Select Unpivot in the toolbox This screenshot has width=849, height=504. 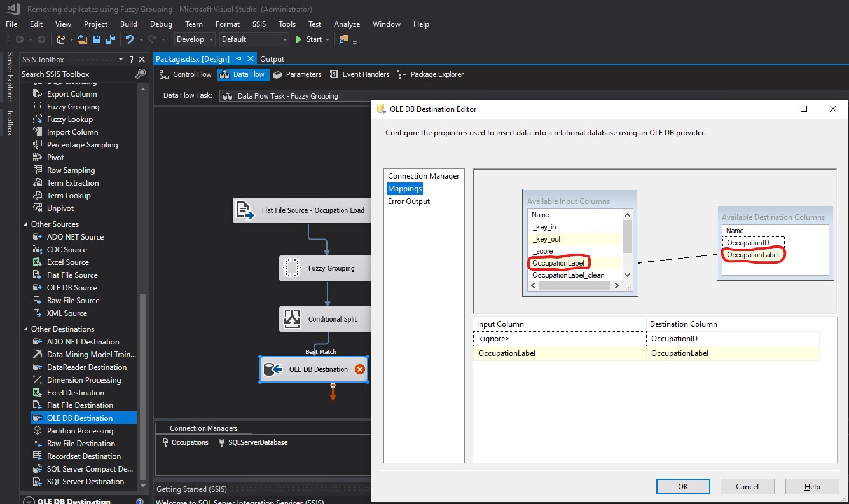coord(60,208)
